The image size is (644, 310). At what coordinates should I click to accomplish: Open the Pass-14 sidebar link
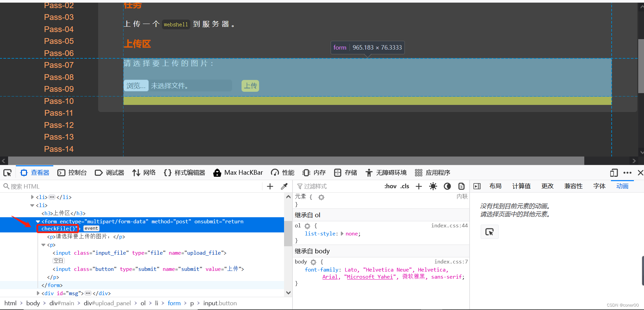pyautogui.click(x=59, y=149)
